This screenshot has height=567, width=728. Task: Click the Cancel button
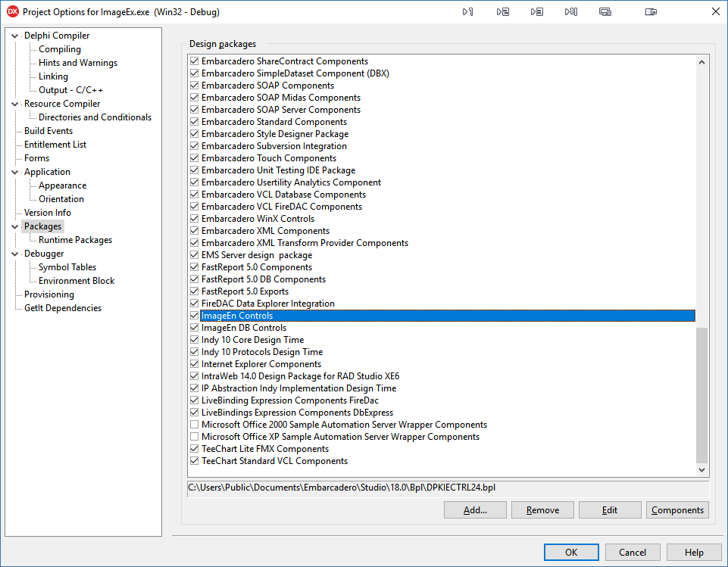[x=633, y=552]
